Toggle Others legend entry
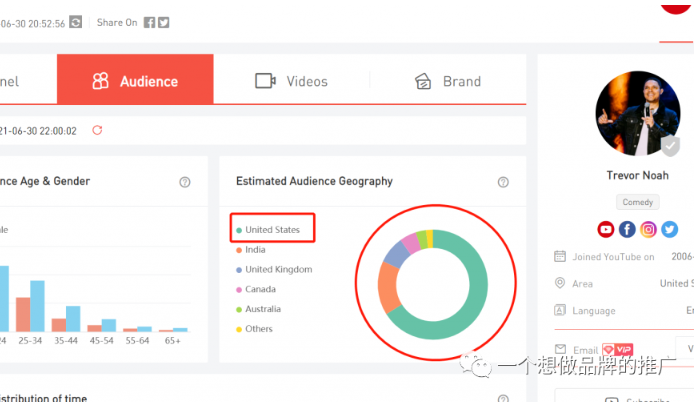Viewport: 694px width, 402px height. [x=254, y=329]
